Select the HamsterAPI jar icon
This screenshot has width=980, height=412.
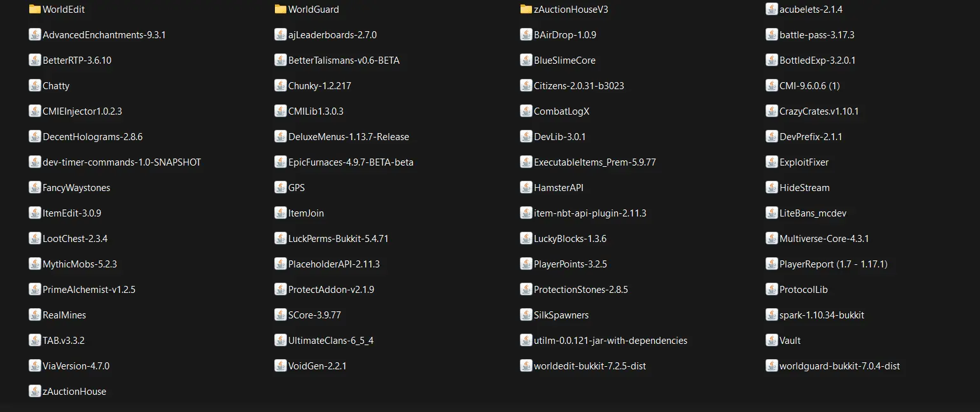tap(526, 187)
